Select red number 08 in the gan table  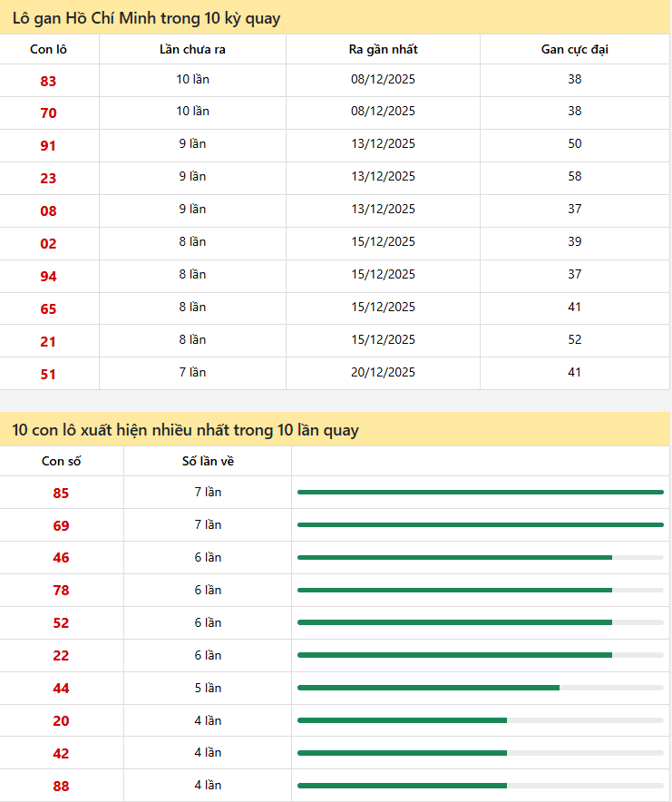click(48, 211)
